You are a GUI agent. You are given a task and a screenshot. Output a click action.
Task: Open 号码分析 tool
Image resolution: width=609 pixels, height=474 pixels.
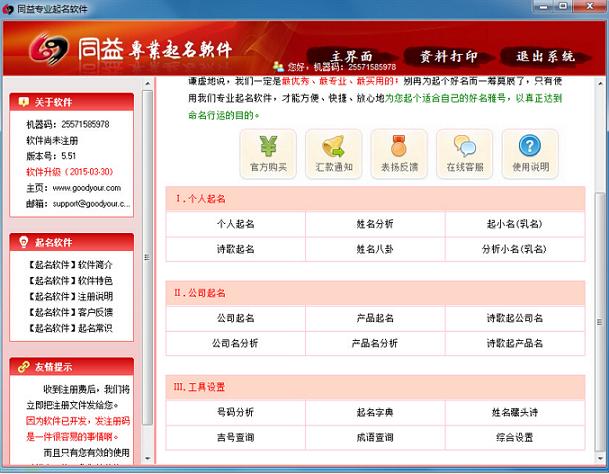[235, 413]
